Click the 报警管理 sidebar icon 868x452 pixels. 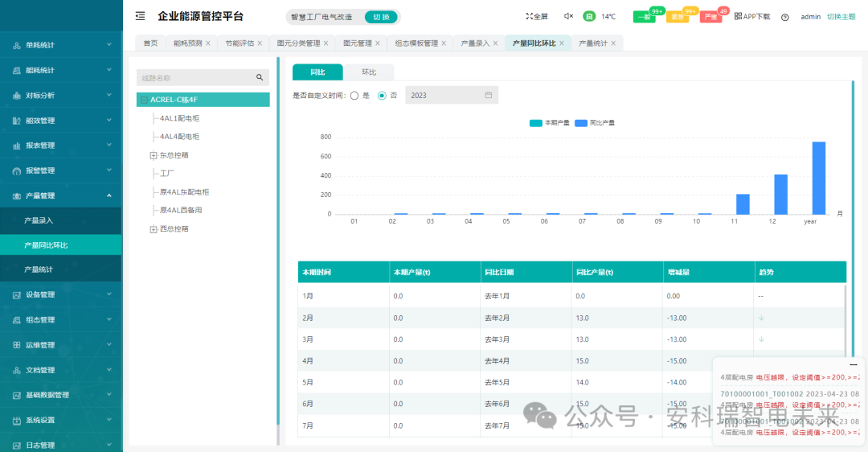click(x=17, y=171)
